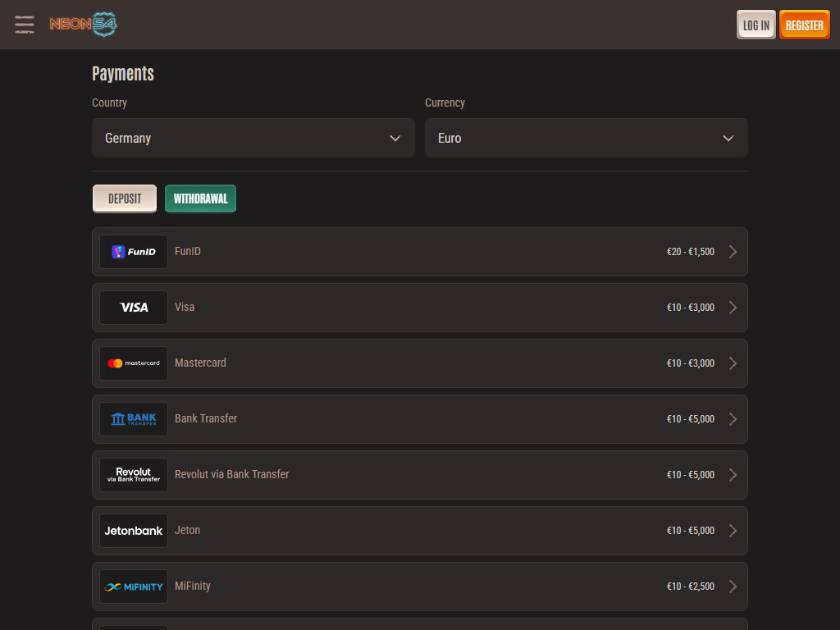Screen dimensions: 840x630
Task: Expand the FunID row chevron
Action: tap(733, 252)
